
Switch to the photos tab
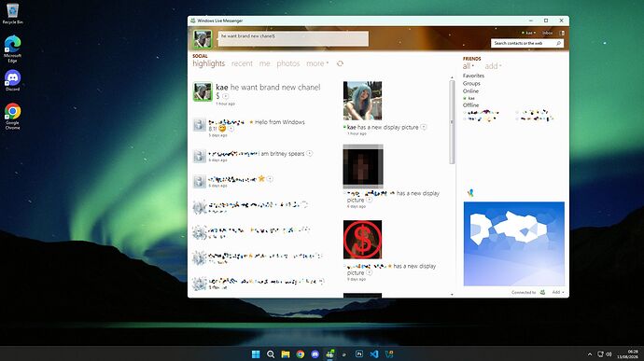(x=287, y=63)
